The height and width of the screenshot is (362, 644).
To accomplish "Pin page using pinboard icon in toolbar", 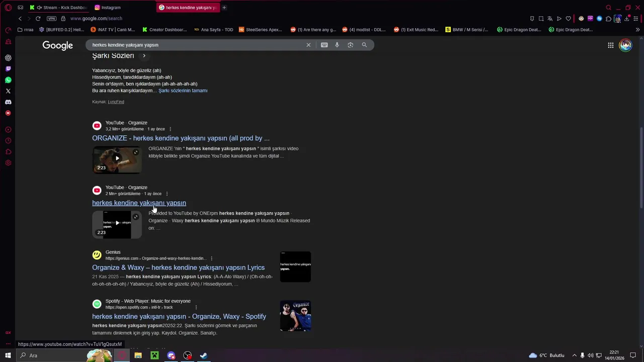I will click(x=532, y=19).
